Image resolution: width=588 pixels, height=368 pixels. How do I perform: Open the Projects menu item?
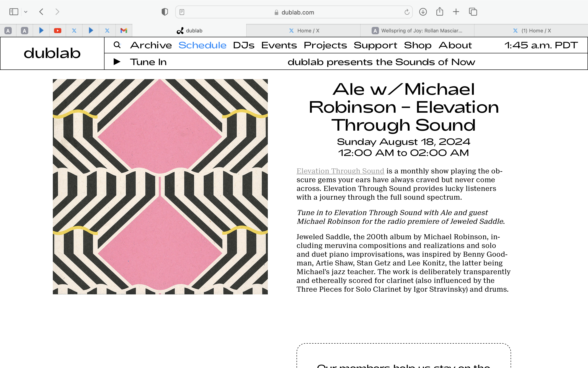(x=325, y=46)
